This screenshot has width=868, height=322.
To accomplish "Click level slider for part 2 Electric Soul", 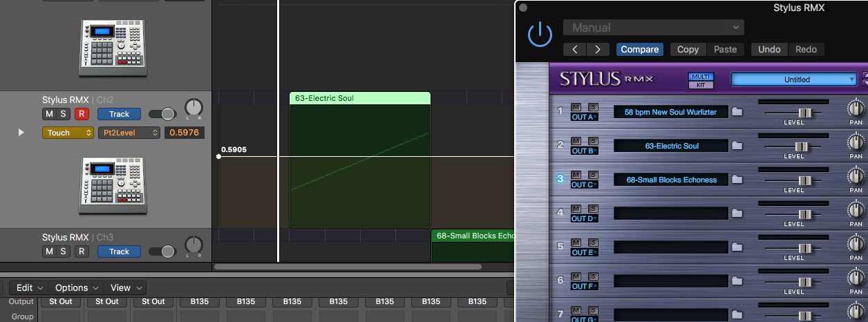I will tap(802, 146).
